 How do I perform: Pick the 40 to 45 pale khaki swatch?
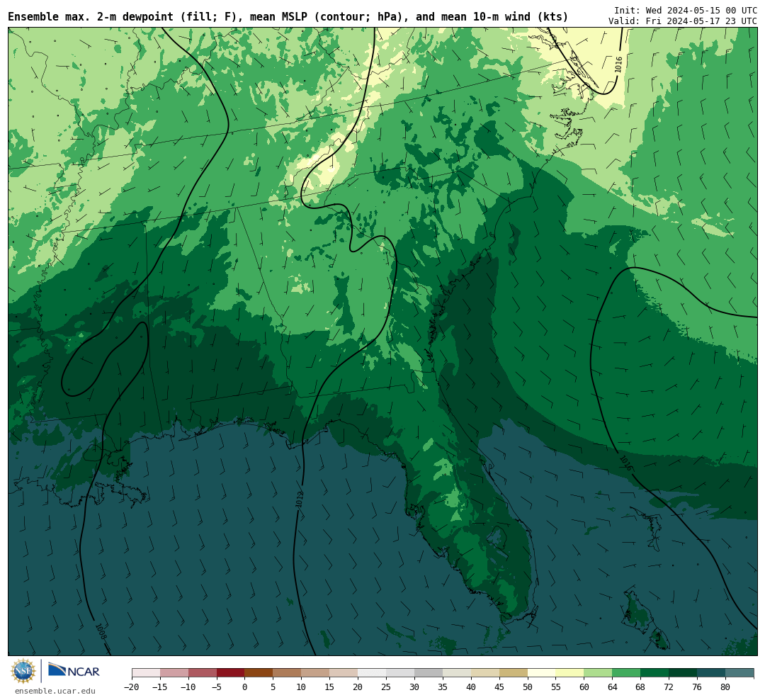click(485, 672)
